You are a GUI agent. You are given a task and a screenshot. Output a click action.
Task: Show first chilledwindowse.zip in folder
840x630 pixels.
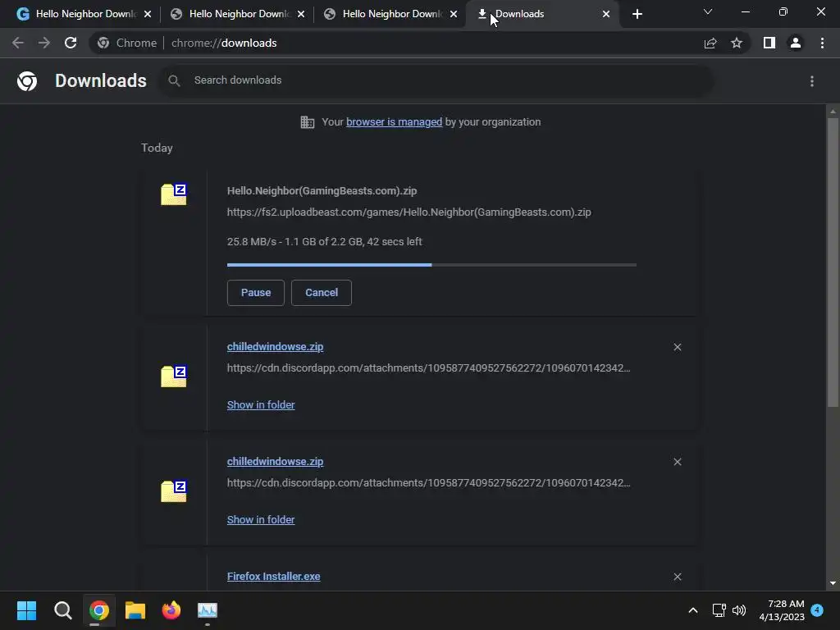tap(261, 405)
